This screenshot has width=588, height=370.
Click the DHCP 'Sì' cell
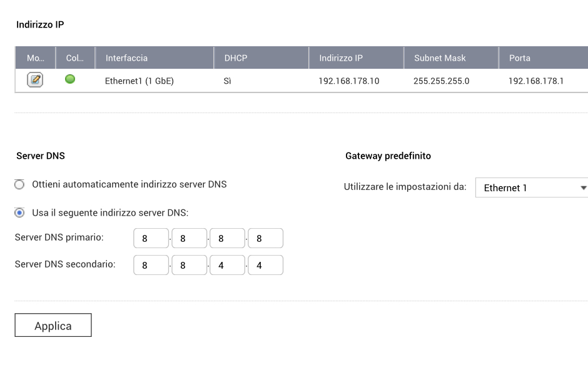(227, 81)
